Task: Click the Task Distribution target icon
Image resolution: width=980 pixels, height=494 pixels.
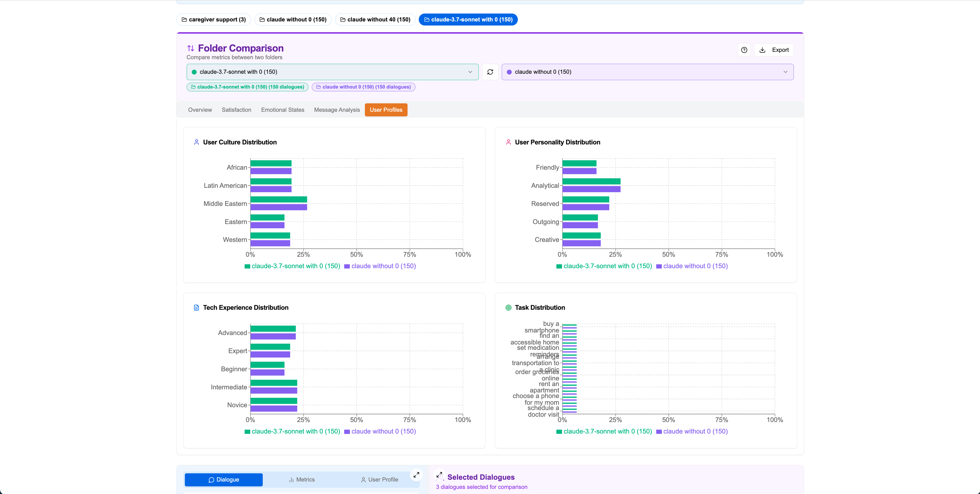Action: (x=508, y=308)
